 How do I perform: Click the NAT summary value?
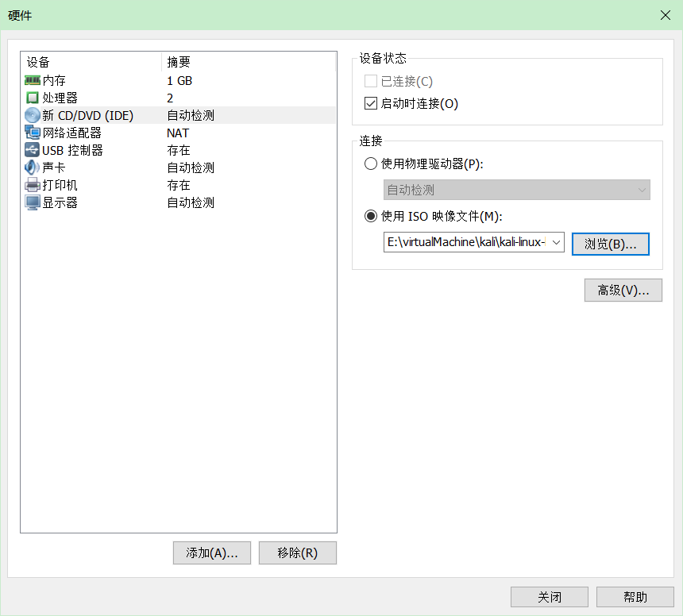click(x=178, y=133)
